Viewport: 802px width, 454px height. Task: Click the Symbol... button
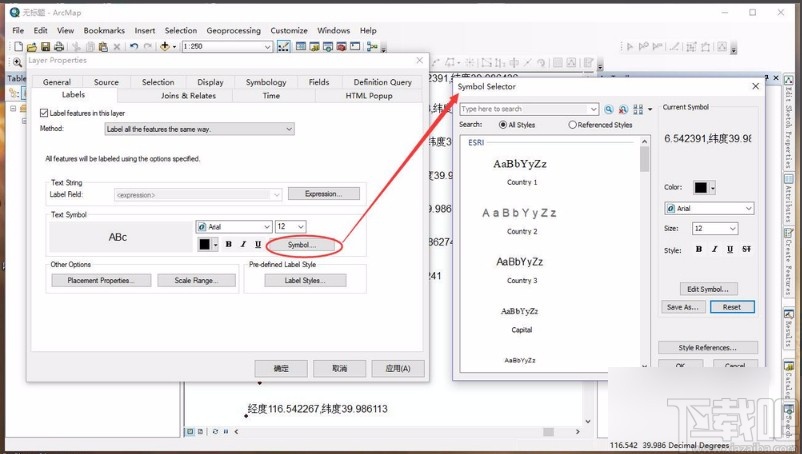point(302,245)
